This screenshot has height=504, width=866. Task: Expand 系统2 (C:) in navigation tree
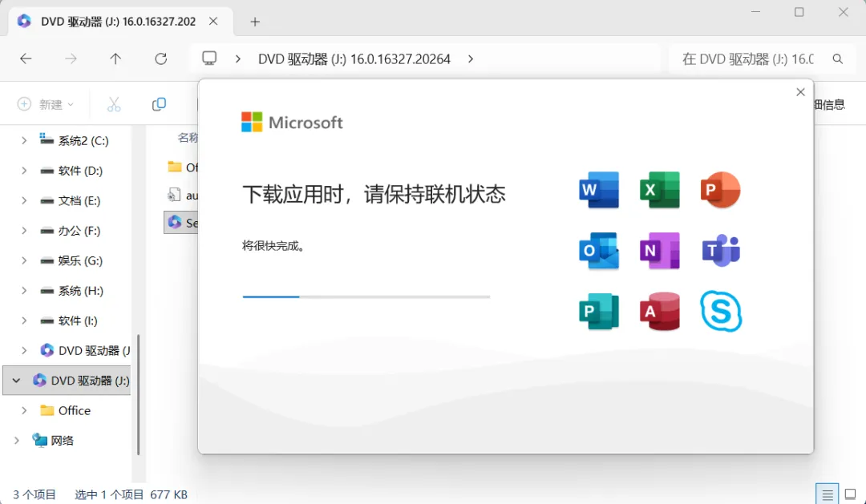(24, 141)
